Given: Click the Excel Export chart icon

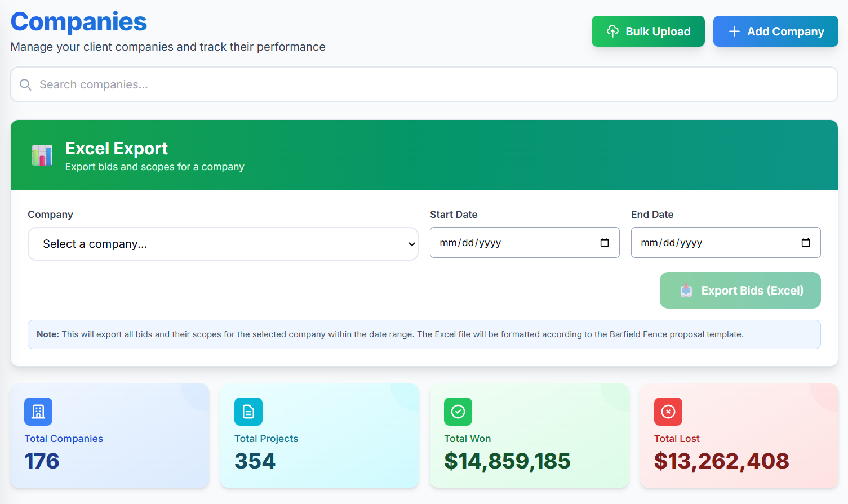Looking at the screenshot, I should 42,155.
